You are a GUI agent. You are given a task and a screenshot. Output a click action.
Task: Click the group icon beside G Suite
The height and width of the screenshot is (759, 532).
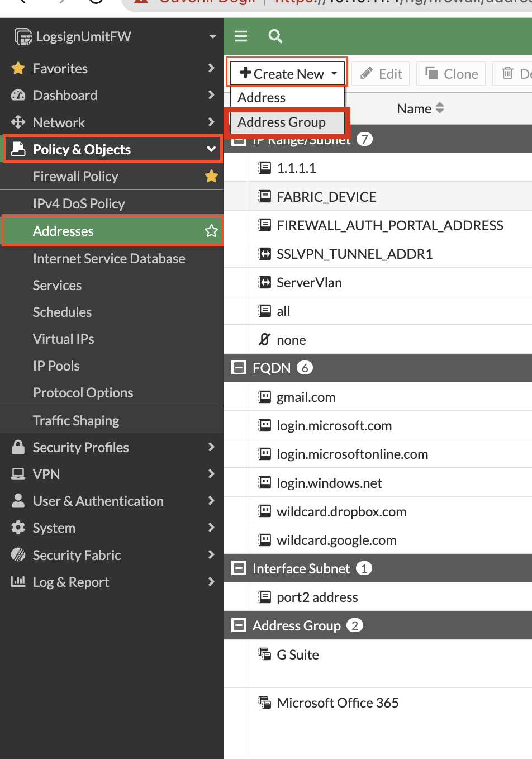coord(264,653)
